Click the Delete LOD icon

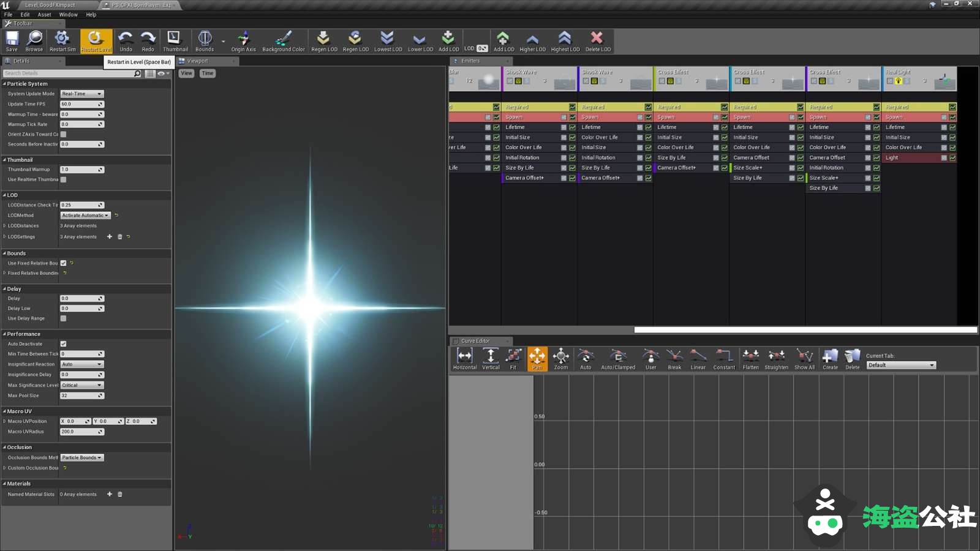(x=597, y=41)
